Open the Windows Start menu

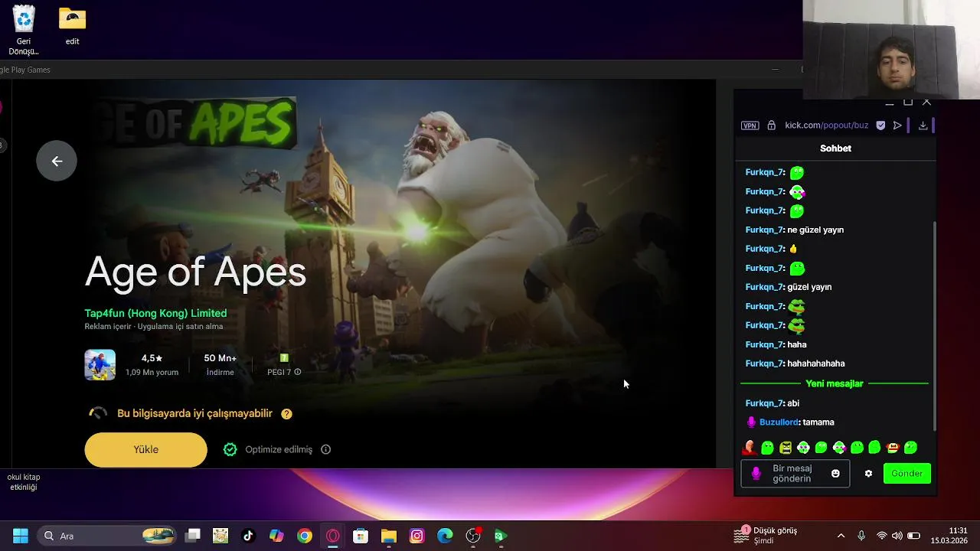(x=21, y=536)
